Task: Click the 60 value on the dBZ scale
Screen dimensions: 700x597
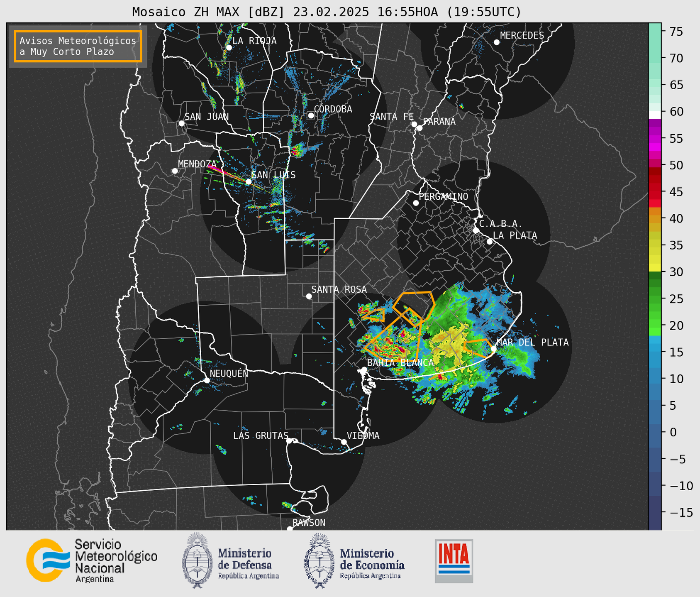Action: tap(676, 112)
